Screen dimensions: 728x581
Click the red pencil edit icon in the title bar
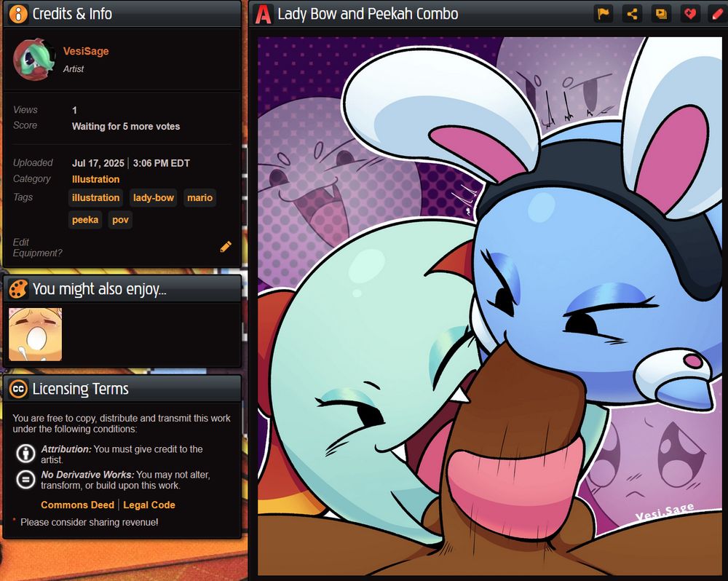coord(718,14)
